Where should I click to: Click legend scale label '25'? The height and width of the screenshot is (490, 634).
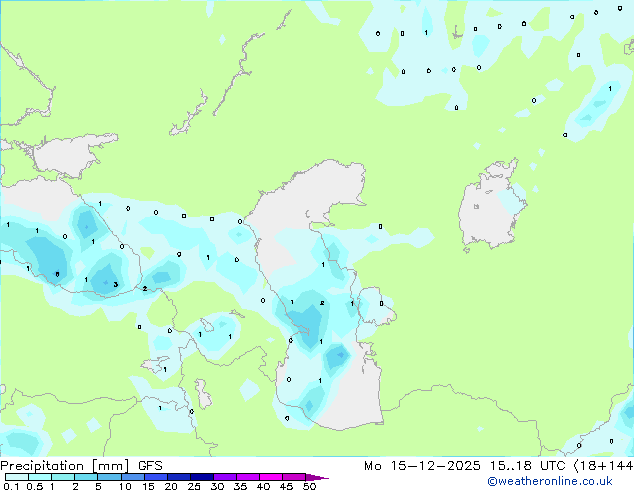[x=194, y=486]
